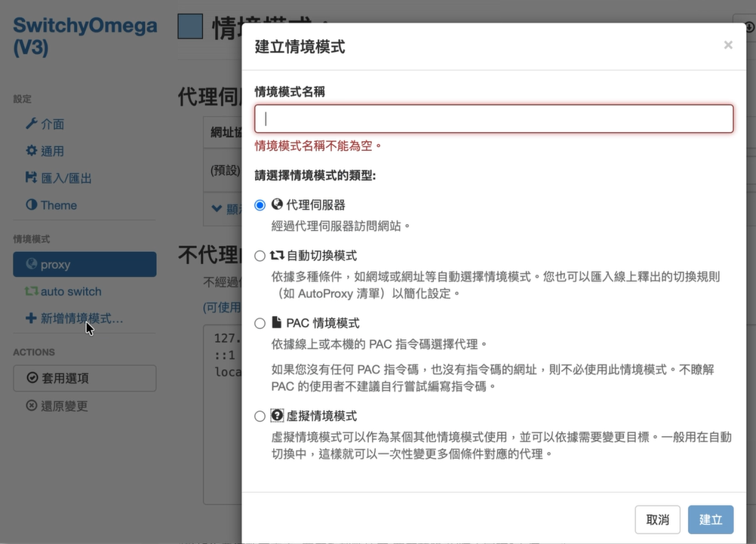756x544 pixels.
Task: Click the 情境模式名稱 label
Action: (290, 91)
